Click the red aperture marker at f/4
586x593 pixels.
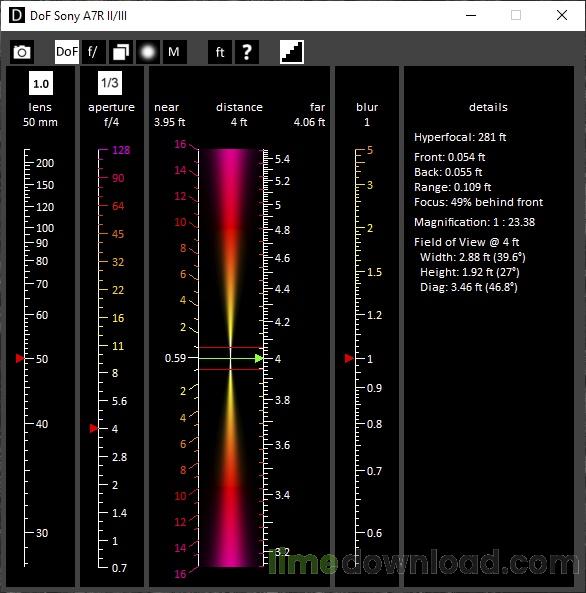coord(93,428)
